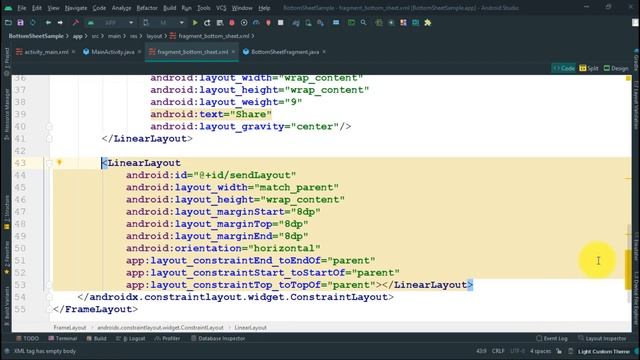The image size is (640, 360).
Task: Click the 'app' breadcrumb segment
Action: (78, 36)
